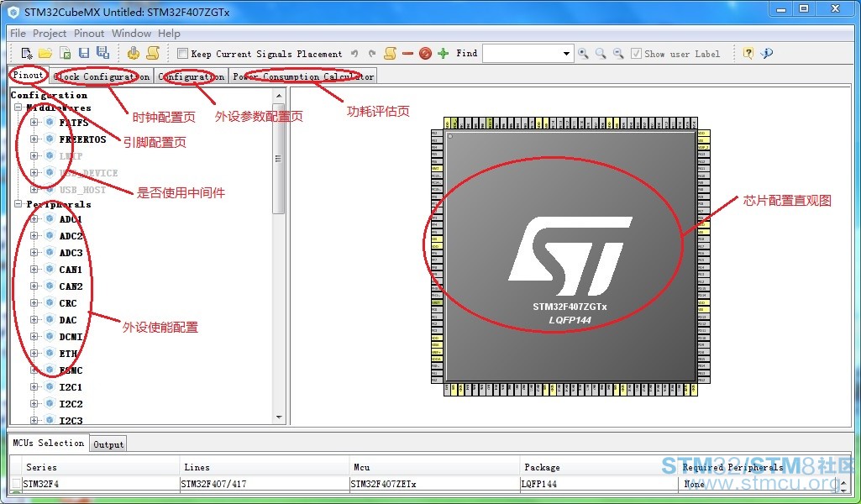861x504 pixels.
Task: Click the I2C1 peripheral cube icon
Action: (50, 386)
